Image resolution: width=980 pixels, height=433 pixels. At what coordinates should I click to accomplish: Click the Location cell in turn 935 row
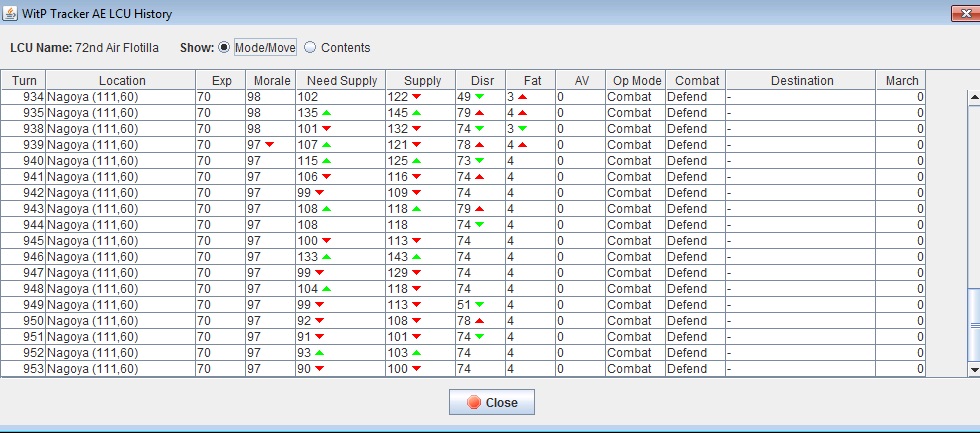pyautogui.click(x=121, y=113)
